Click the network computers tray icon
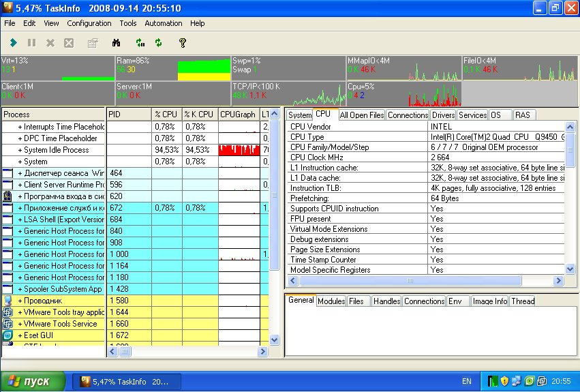This screenshot has width=580, height=392. pos(517,381)
